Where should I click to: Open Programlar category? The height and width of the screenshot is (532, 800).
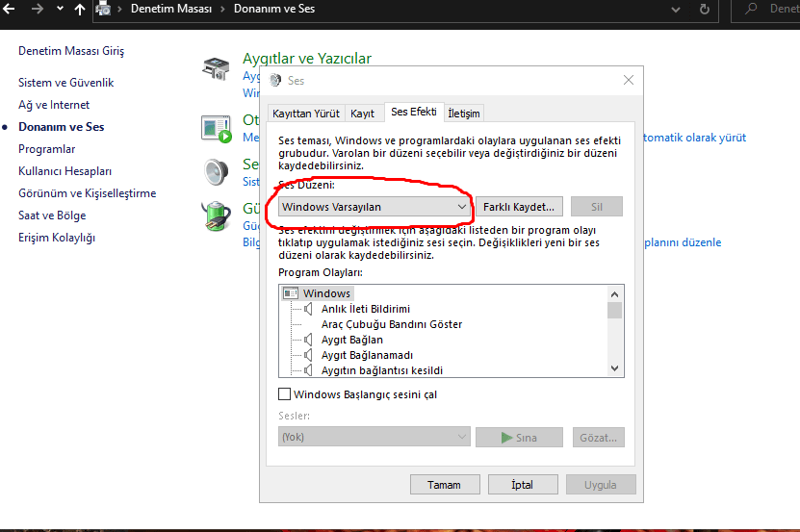[x=46, y=149]
